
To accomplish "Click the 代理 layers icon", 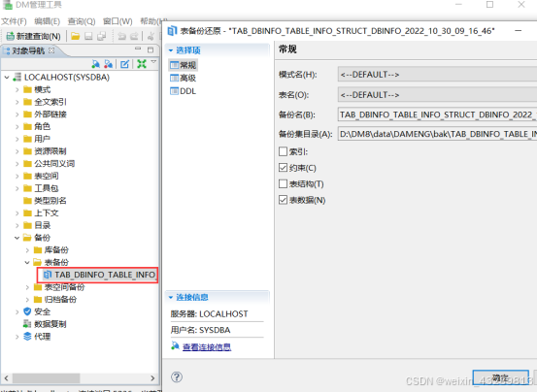I will 27,337.
